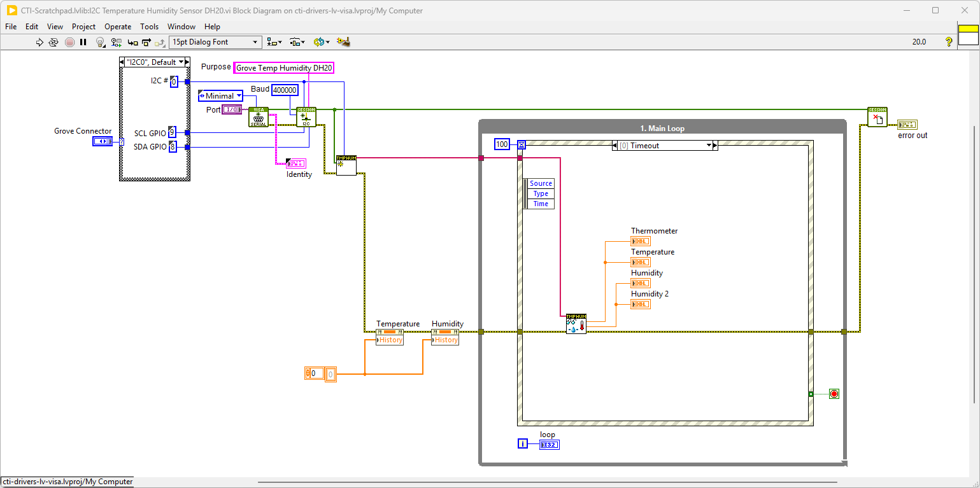Click the Abort Execution stop icon
Image resolution: width=980 pixels, height=488 pixels.
pyautogui.click(x=69, y=42)
